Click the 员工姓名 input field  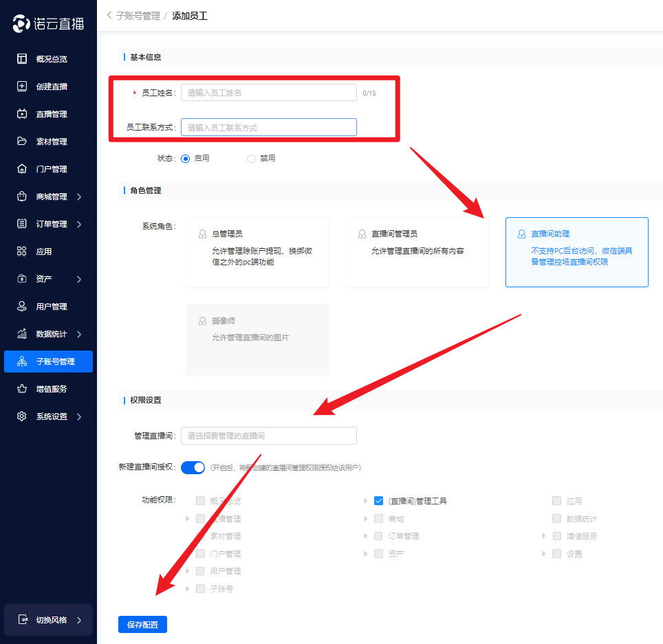pyautogui.click(x=268, y=93)
